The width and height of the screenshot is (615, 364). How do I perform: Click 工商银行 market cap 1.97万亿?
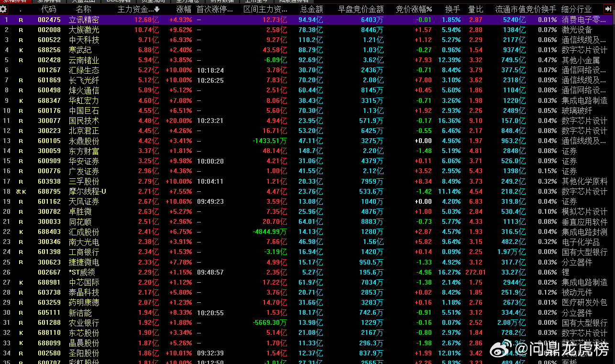pos(512,252)
